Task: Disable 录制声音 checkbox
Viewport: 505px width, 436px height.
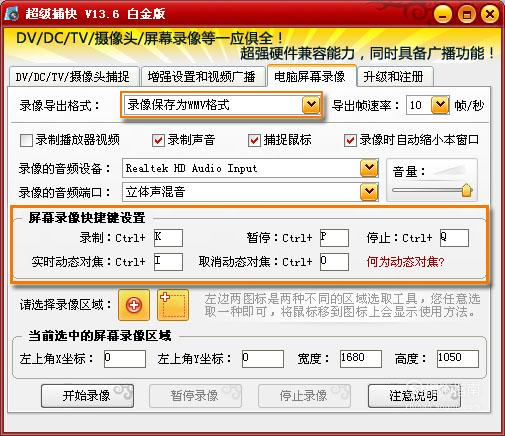Action: [158, 140]
